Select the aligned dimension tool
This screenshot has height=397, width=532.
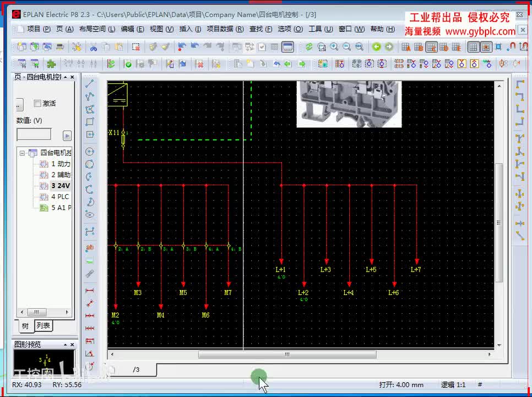90,303
